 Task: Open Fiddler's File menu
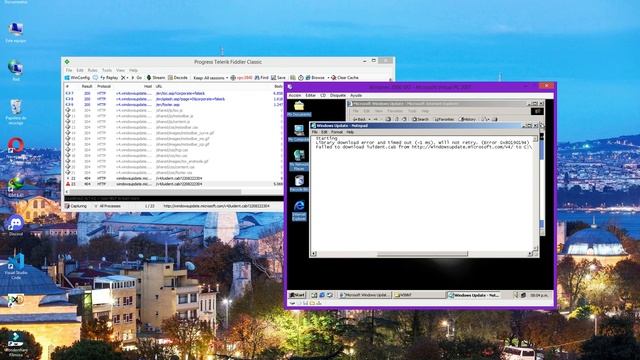coord(69,70)
